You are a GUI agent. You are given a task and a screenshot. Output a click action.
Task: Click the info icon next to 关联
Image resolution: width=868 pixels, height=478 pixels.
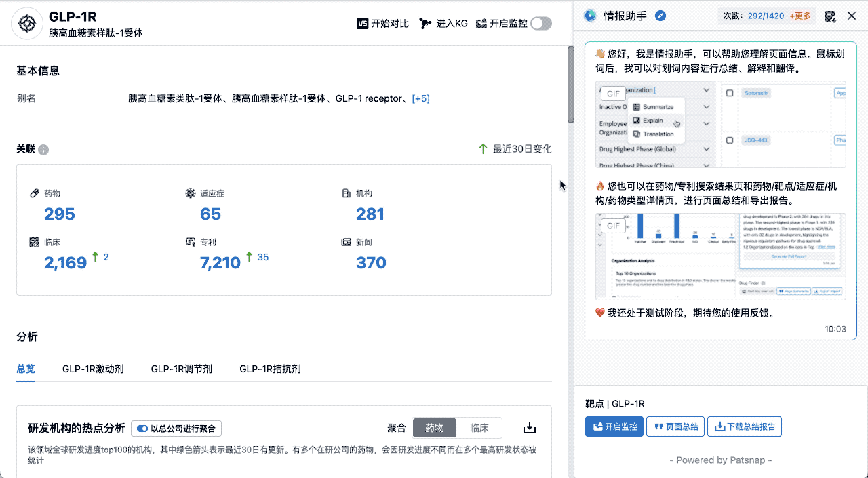[43, 150]
